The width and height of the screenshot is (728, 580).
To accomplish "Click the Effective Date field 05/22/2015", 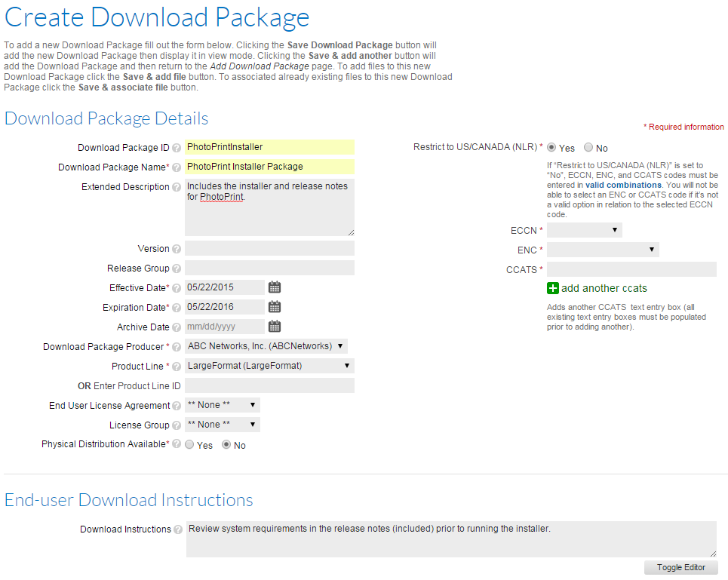I will (225, 287).
